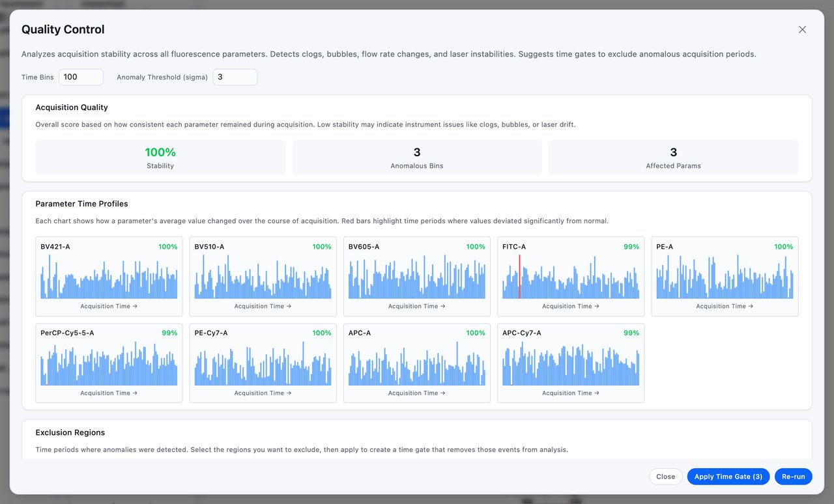Click the Quality Control dialog title
This screenshot has height=504, width=834.
tap(63, 29)
